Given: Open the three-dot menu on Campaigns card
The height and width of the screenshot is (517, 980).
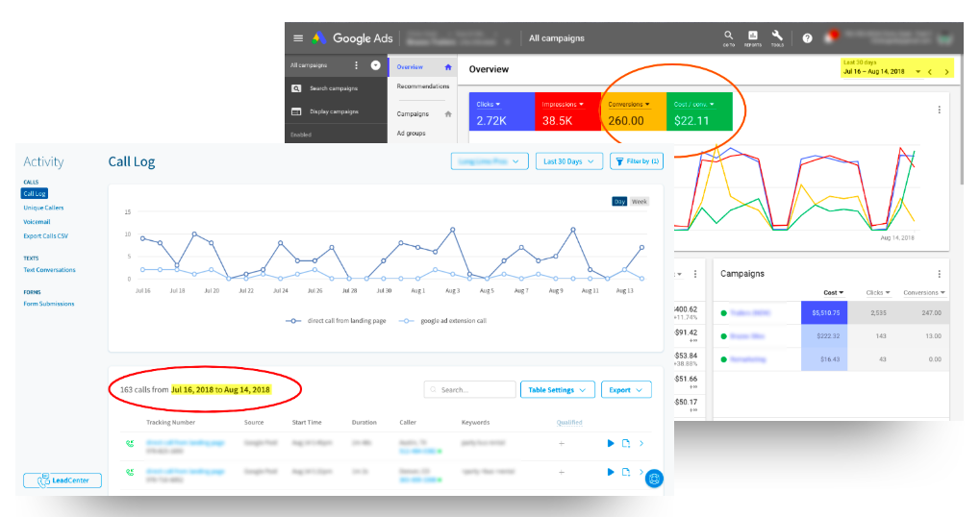Looking at the screenshot, I should [x=939, y=274].
